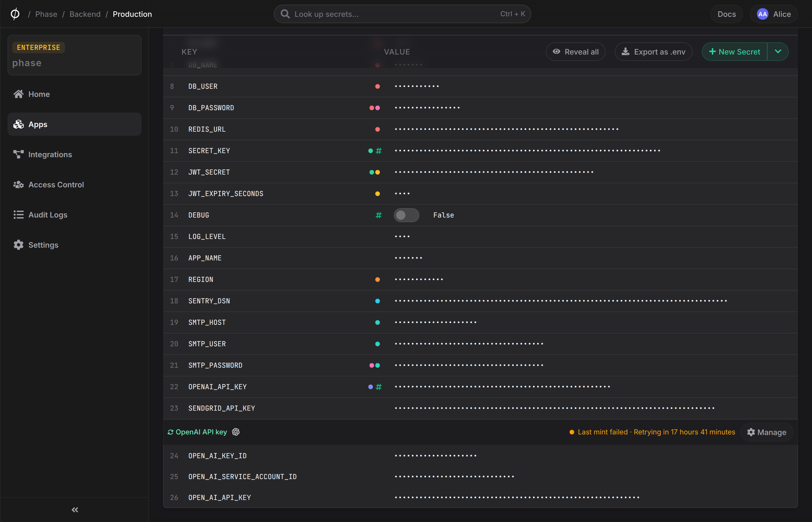Image resolution: width=812 pixels, height=522 pixels.
Task: Click the refresh icon before OpenAI API key
Action: (x=171, y=432)
